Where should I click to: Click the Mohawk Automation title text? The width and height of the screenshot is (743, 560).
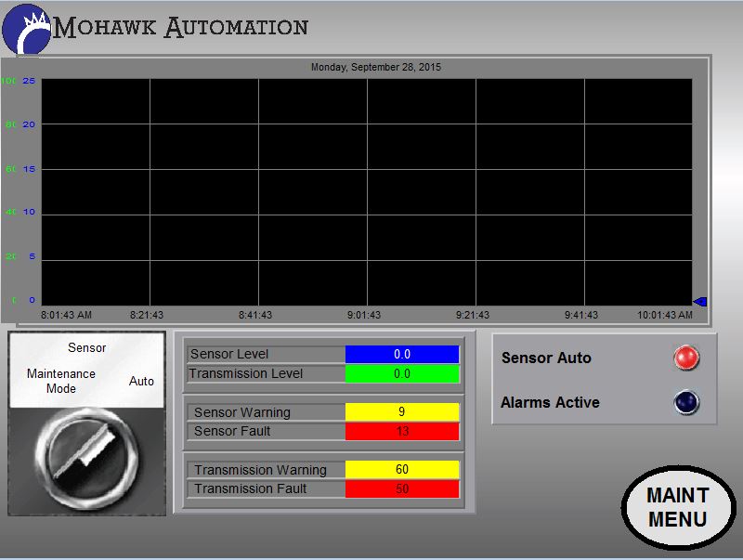(x=180, y=28)
